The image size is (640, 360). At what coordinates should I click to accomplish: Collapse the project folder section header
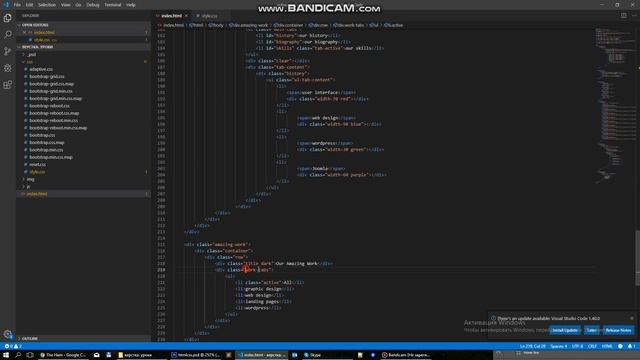click(x=83, y=47)
